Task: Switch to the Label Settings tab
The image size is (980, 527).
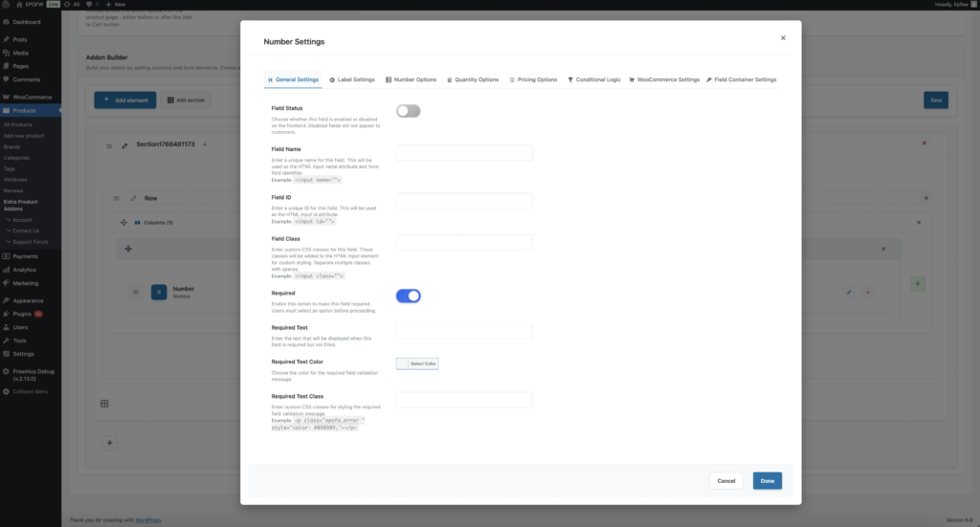Action: click(351, 79)
